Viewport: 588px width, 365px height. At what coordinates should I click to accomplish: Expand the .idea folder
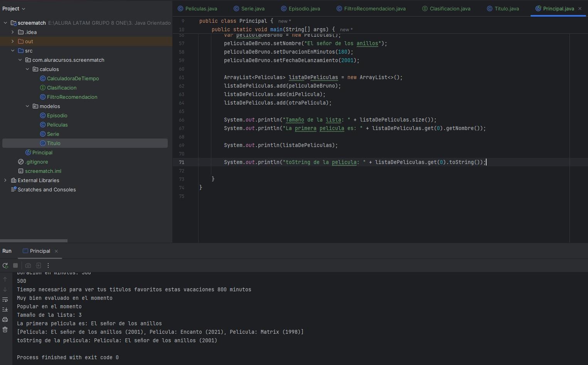[x=13, y=32]
